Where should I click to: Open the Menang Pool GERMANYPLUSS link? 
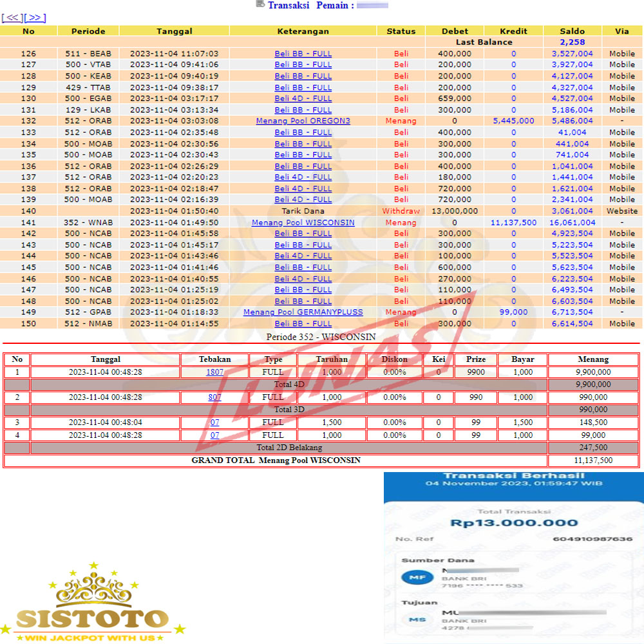coord(303,312)
